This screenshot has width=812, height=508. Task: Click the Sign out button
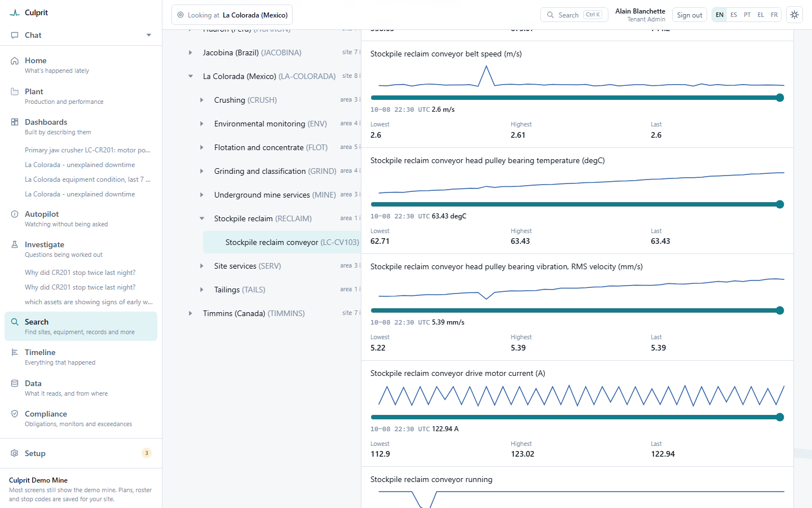tap(690, 15)
